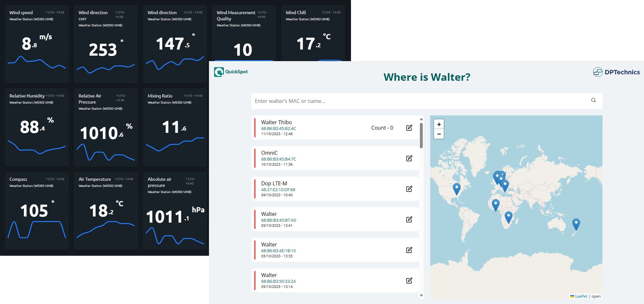The height and width of the screenshot is (304, 644).
Task: Click the Where is Walter? heading
Action: (x=427, y=77)
